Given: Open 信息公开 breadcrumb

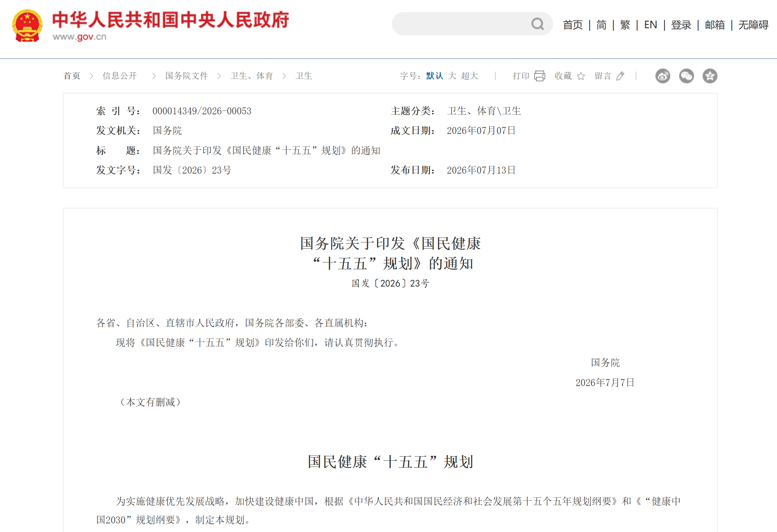Looking at the screenshot, I should [120, 76].
